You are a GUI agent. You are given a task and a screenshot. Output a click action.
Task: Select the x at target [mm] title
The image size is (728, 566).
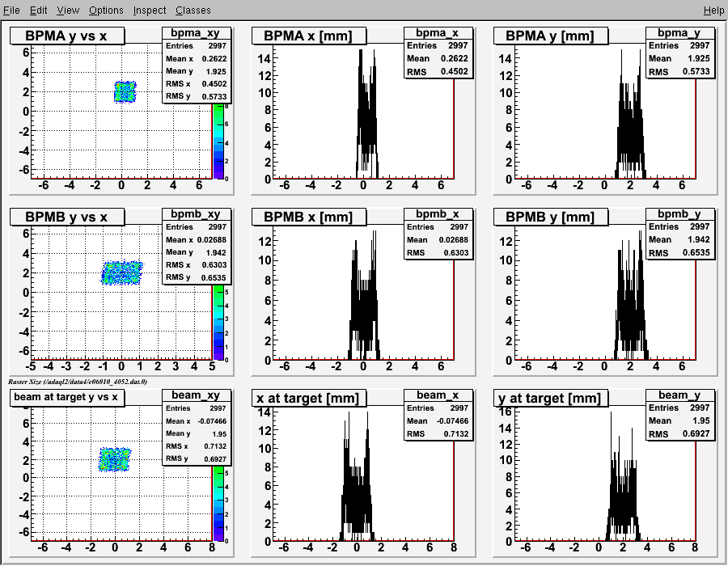click(308, 398)
